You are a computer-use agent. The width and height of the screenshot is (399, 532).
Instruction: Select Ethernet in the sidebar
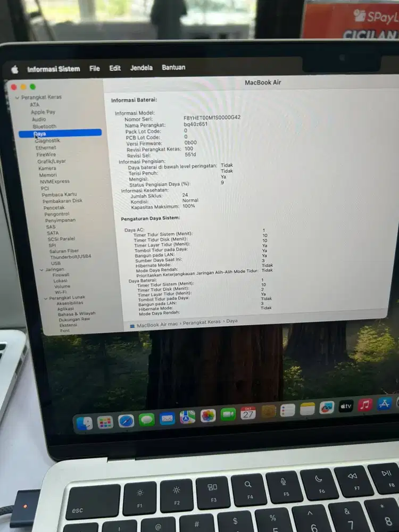46,147
